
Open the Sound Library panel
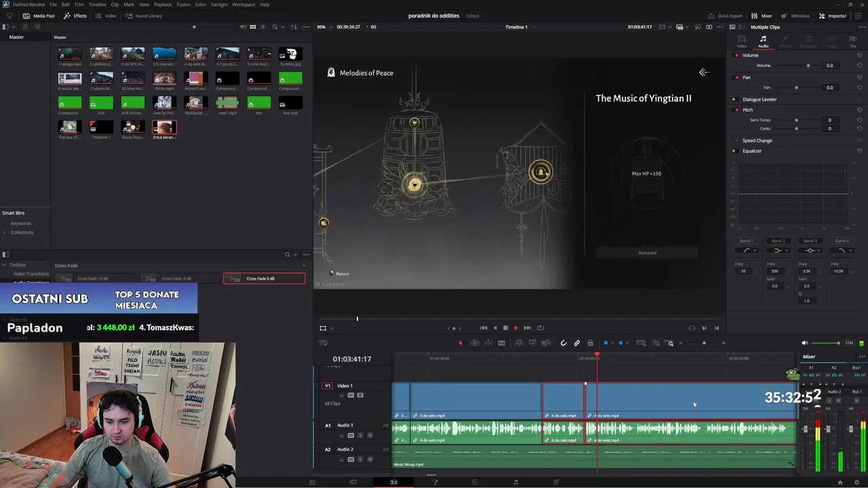pyautogui.click(x=144, y=16)
